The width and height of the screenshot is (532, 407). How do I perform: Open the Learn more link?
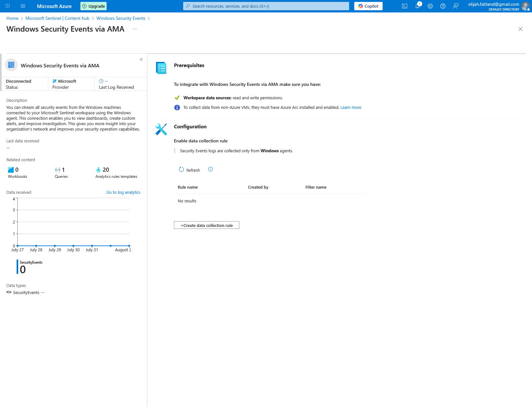click(x=351, y=108)
